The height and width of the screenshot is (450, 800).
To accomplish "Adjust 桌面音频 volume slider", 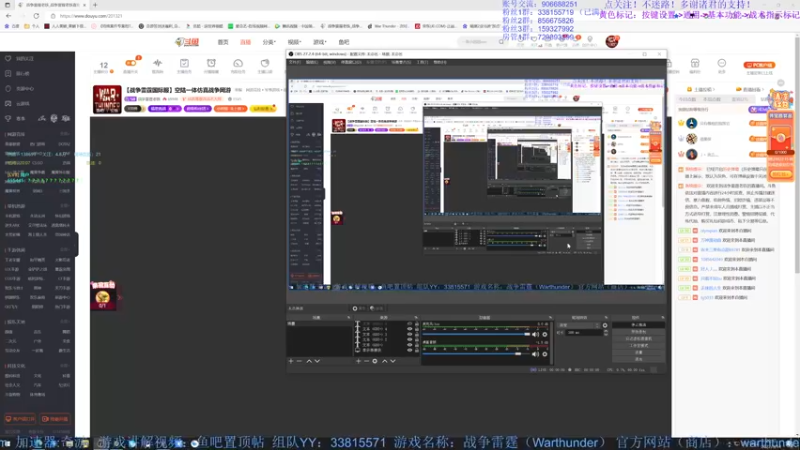I will click(x=477, y=354).
